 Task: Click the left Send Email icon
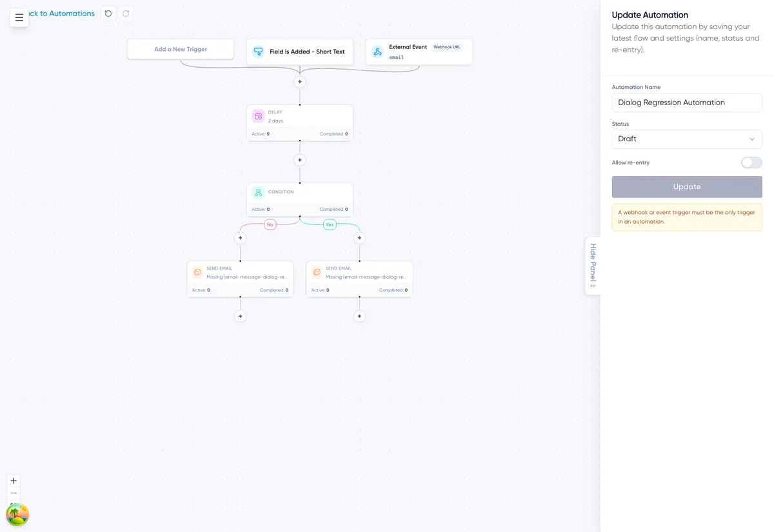coord(198,272)
